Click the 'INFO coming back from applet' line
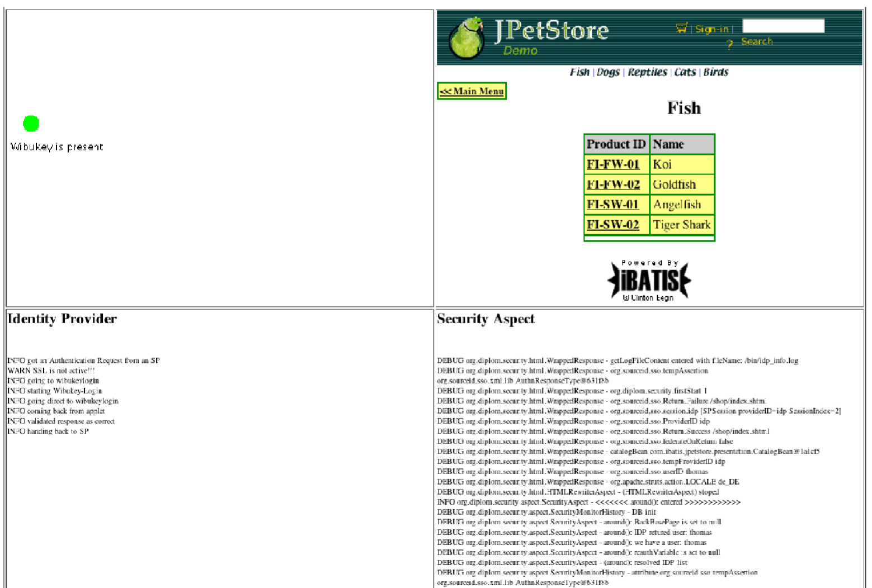The width and height of the screenshot is (872, 588). pyautogui.click(x=56, y=411)
